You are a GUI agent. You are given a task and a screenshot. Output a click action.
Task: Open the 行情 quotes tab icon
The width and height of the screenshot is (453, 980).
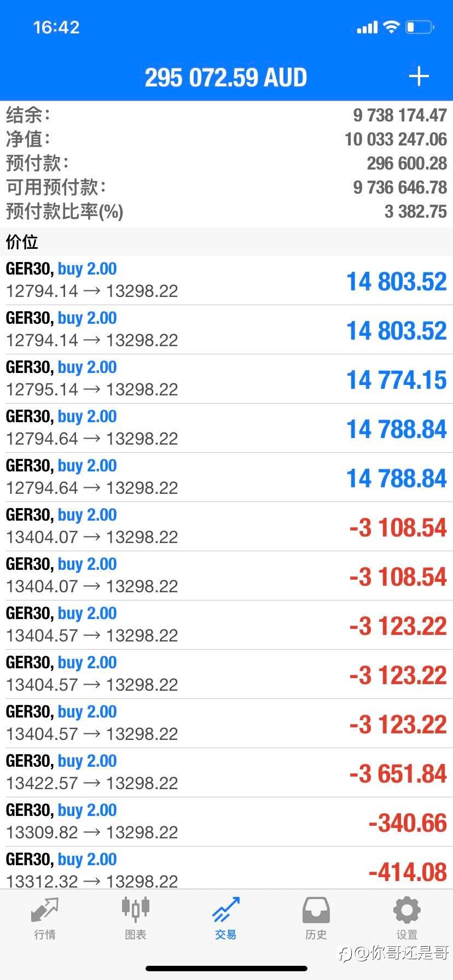click(45, 909)
